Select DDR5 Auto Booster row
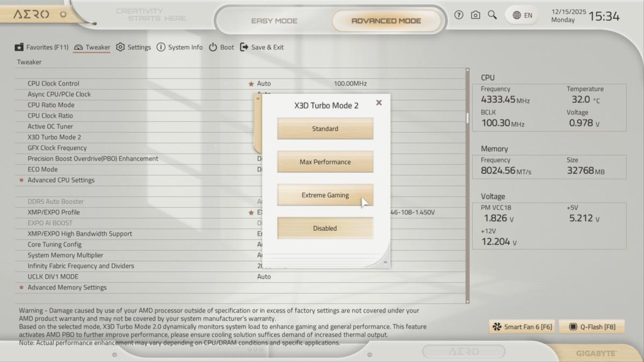Image resolution: width=644 pixels, height=362 pixels. coord(240,202)
